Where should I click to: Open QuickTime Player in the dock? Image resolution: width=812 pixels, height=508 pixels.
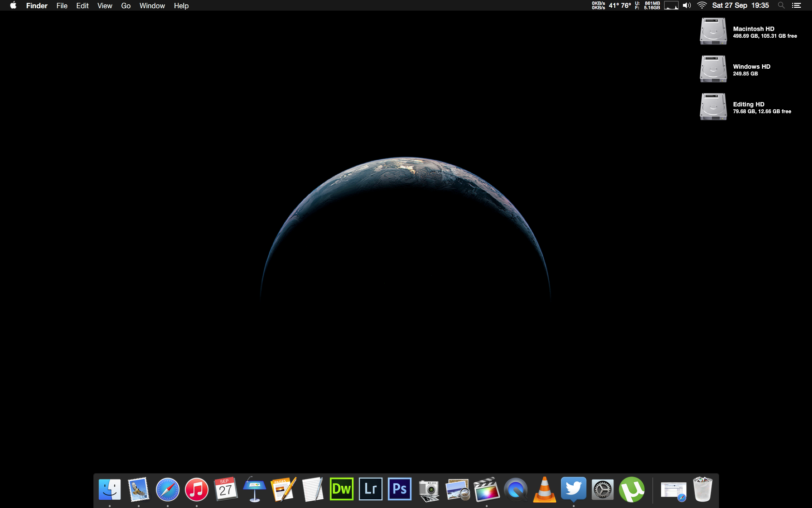tap(516, 490)
